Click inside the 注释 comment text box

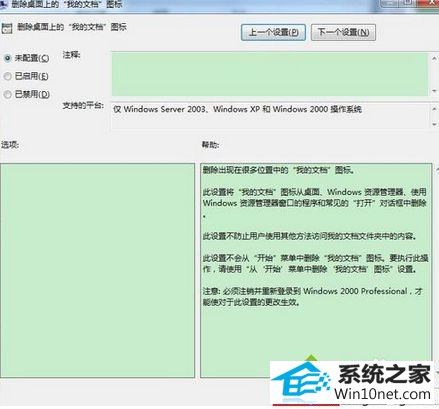[270, 74]
